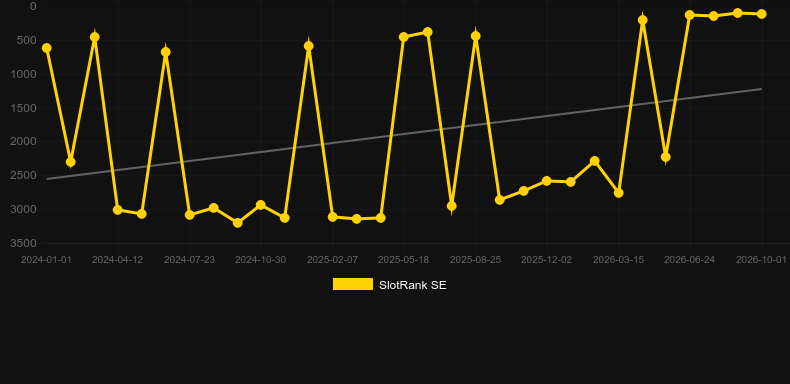Choose the data point at 2025-02-07
790x384 pixels.
point(333,217)
